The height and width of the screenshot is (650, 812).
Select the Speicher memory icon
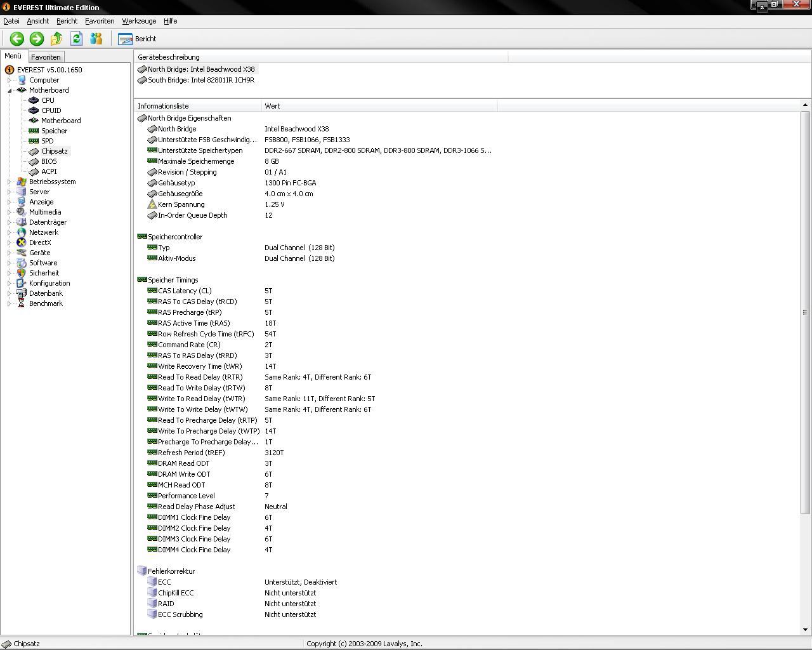tap(34, 131)
